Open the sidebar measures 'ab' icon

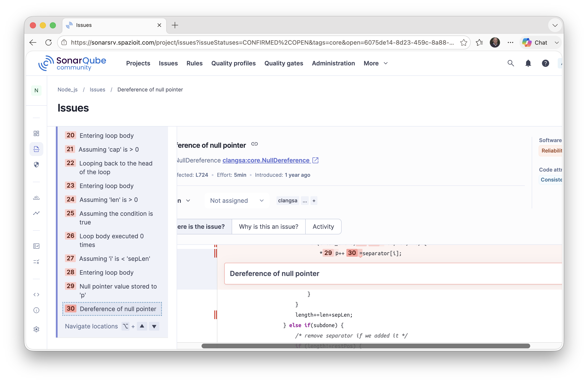(36, 198)
